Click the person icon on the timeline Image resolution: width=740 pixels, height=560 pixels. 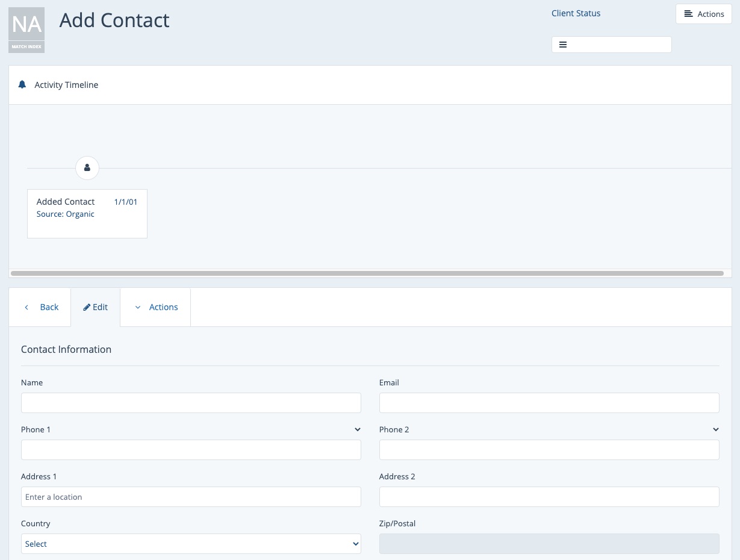[87, 167]
